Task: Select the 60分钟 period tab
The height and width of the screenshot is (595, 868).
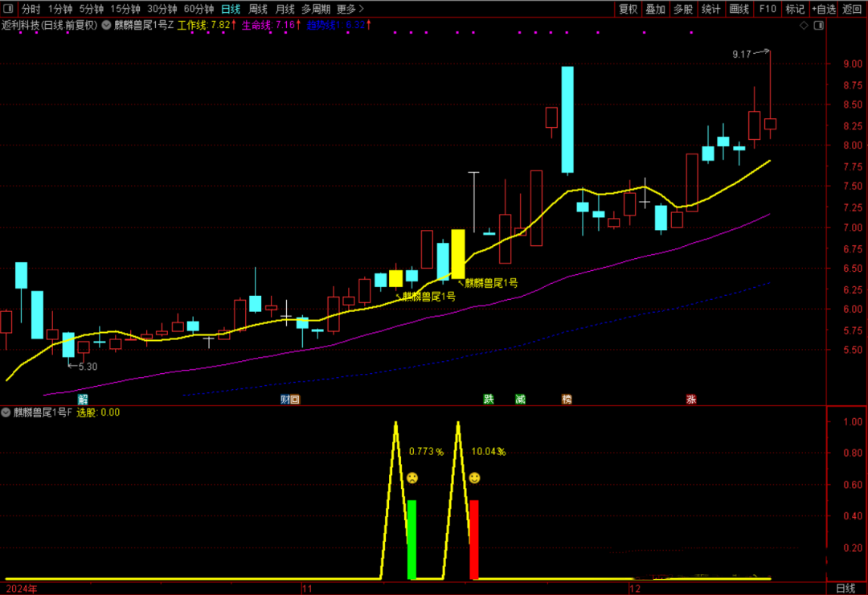Action: [199, 10]
